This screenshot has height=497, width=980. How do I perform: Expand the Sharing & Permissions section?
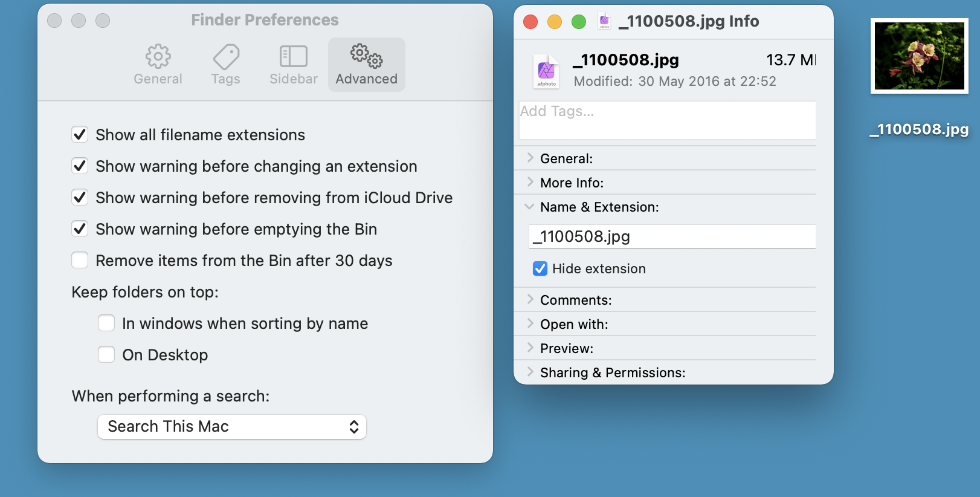point(530,372)
